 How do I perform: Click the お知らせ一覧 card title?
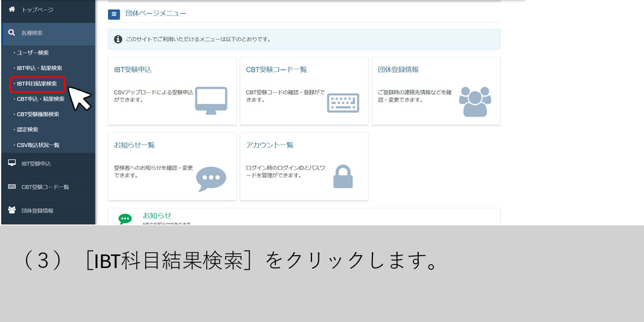[134, 145]
